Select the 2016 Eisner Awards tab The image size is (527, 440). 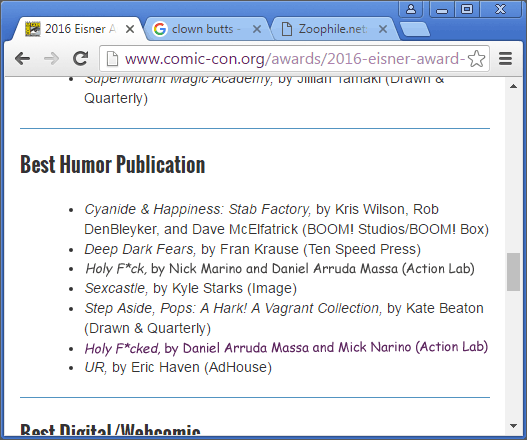coord(80,29)
